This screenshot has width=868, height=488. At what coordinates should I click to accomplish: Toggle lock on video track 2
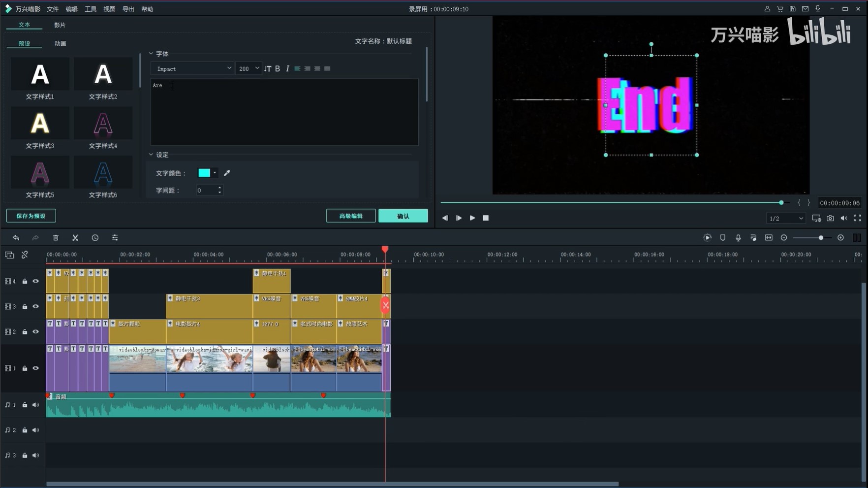(x=25, y=332)
